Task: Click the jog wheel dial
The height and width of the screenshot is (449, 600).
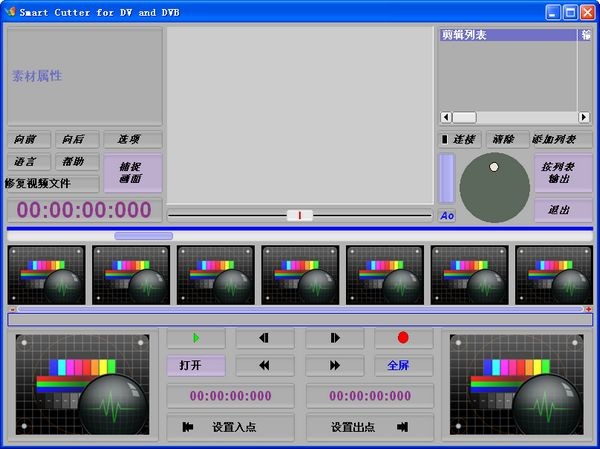Action: [x=494, y=187]
